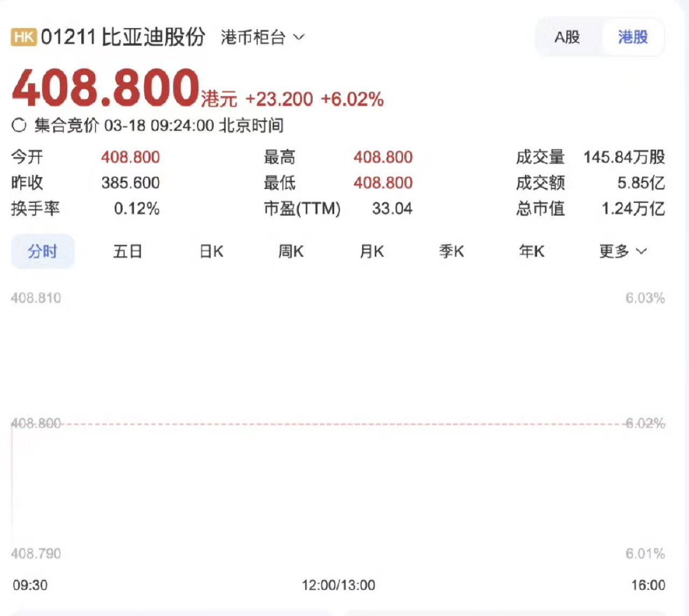689x616 pixels.
Task: Click the chevron arrow next to 港币柜台
Action: pos(299,38)
